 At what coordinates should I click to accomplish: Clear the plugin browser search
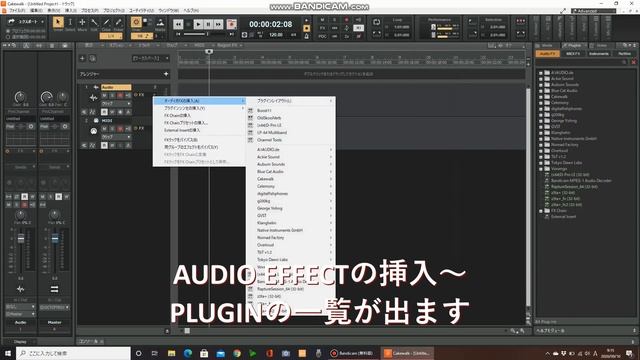[x=633, y=62]
